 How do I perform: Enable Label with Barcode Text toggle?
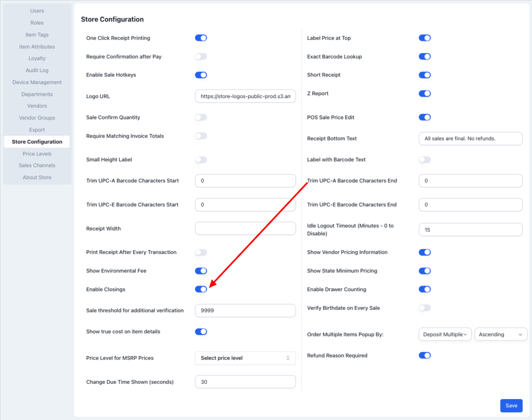click(x=424, y=160)
